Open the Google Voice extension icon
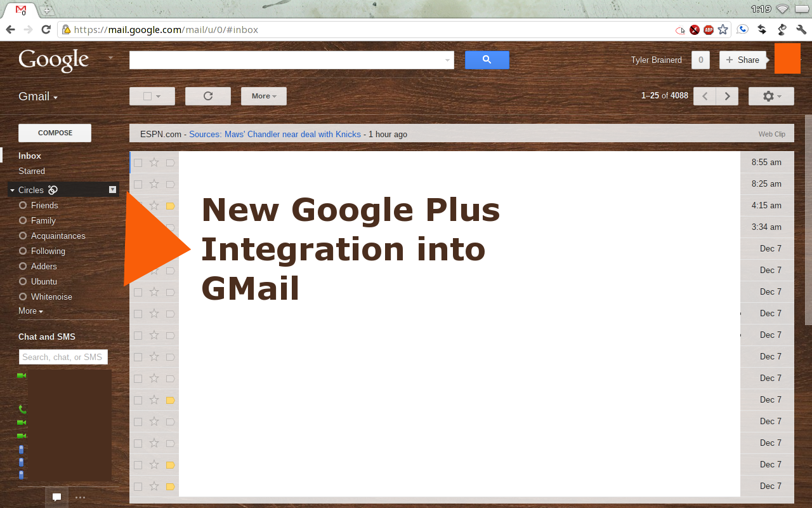The height and width of the screenshot is (508, 812). point(742,29)
